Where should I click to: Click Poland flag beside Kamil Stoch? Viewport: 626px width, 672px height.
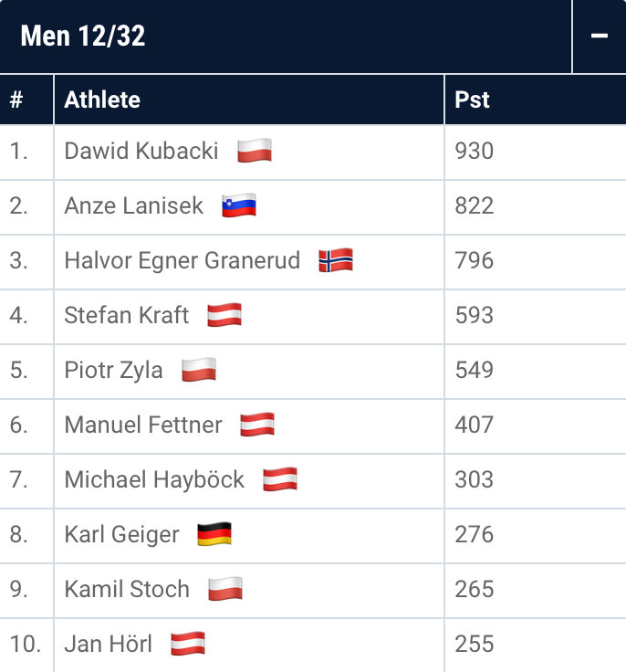[225, 589]
